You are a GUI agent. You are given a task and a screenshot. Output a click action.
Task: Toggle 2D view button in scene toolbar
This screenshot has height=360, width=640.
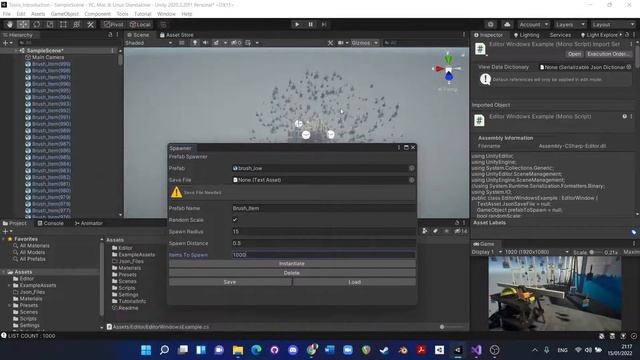[x=181, y=42]
